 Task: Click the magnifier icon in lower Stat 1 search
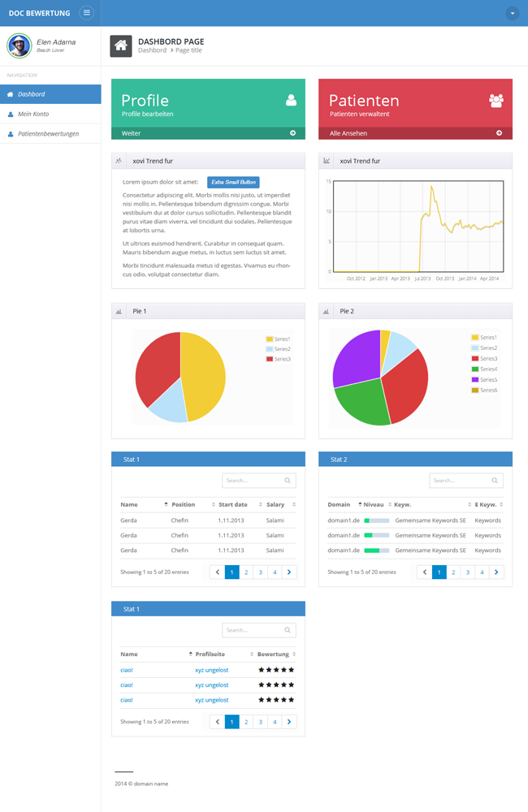288,630
